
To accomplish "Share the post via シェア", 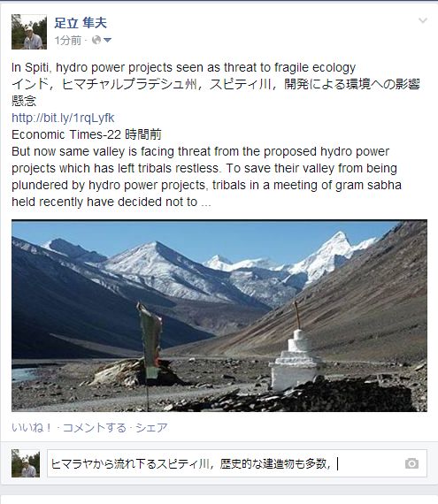I will click(151, 427).
